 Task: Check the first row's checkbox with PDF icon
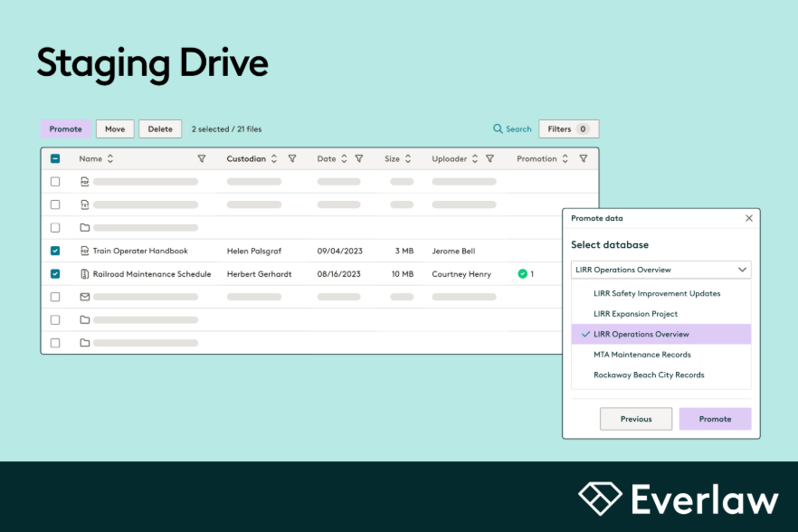pyautogui.click(x=55, y=182)
